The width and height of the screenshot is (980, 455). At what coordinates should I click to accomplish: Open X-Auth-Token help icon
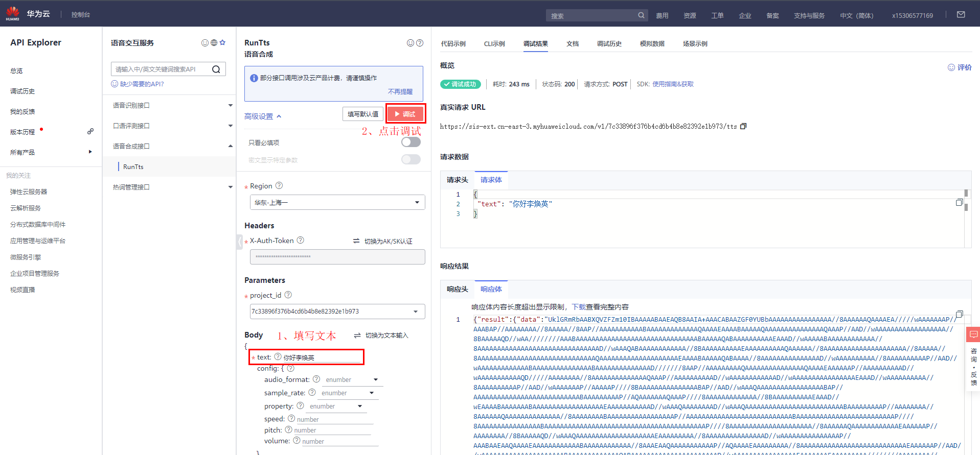(301, 240)
